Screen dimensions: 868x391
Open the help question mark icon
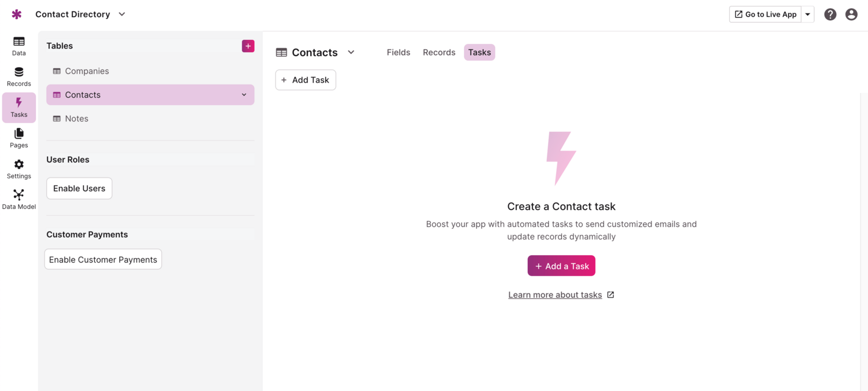[830, 14]
